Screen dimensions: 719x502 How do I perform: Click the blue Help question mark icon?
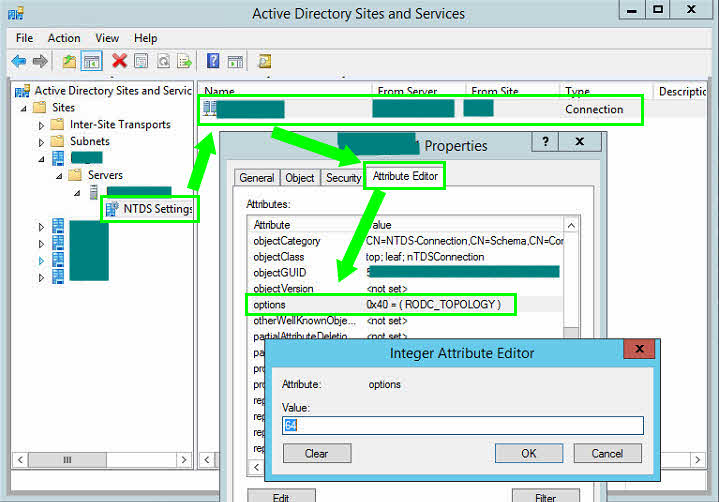(x=213, y=61)
